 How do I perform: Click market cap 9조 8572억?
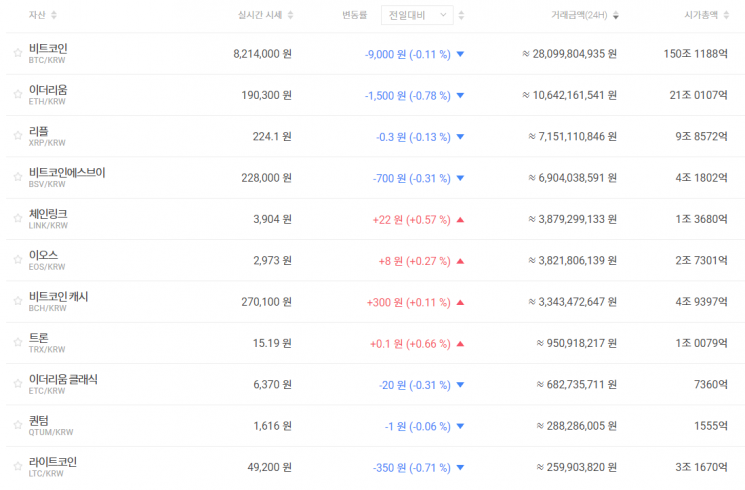(702, 136)
